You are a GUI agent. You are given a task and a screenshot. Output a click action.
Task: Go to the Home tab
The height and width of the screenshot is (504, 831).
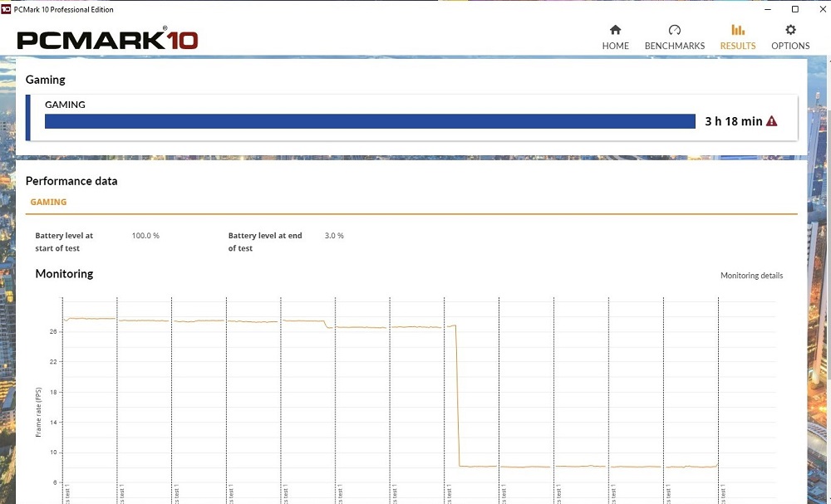tap(615, 37)
